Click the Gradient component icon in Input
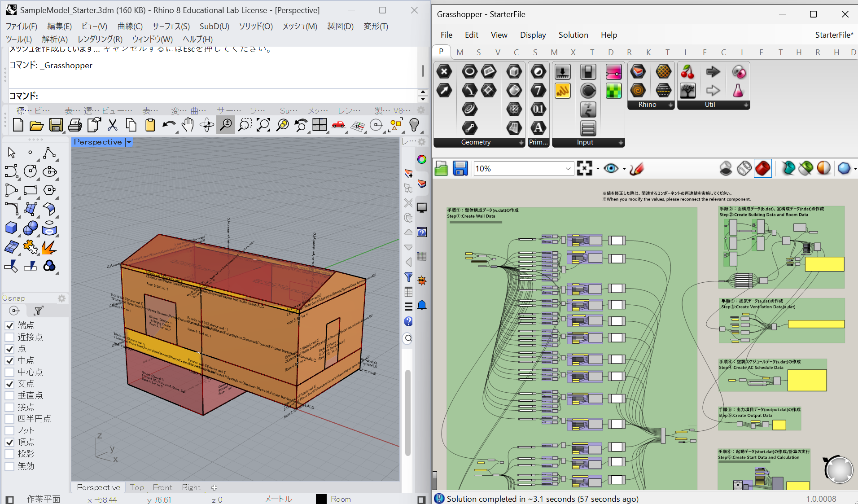Image resolution: width=858 pixels, height=504 pixels. [x=613, y=72]
